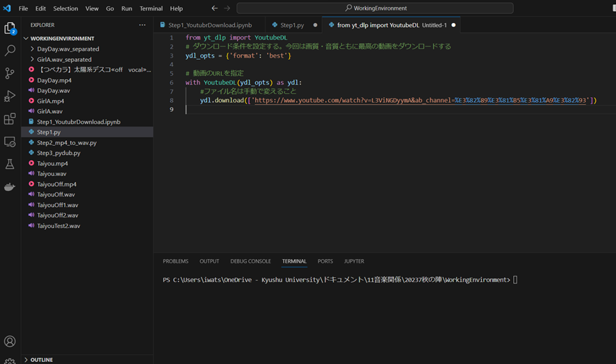This screenshot has width=616, height=364.
Task: Expand the DayDay.wav_separated folder
Action: (x=67, y=49)
